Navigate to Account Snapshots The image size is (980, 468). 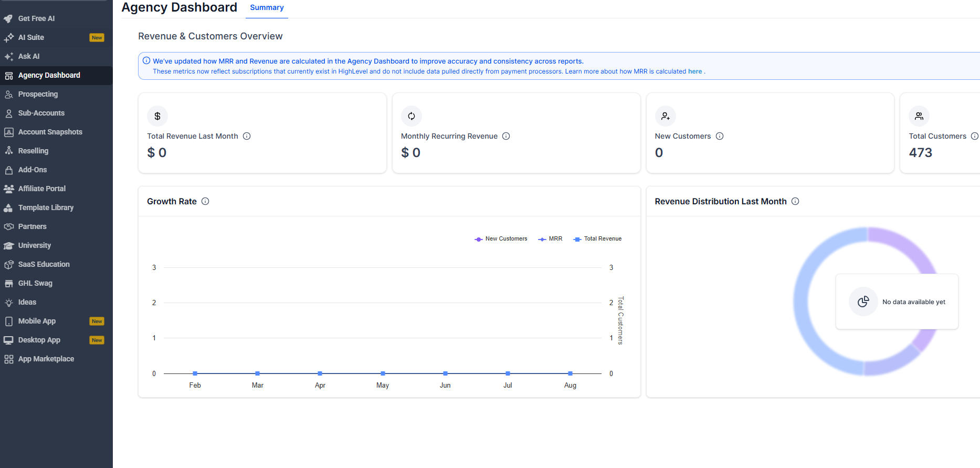click(56, 132)
